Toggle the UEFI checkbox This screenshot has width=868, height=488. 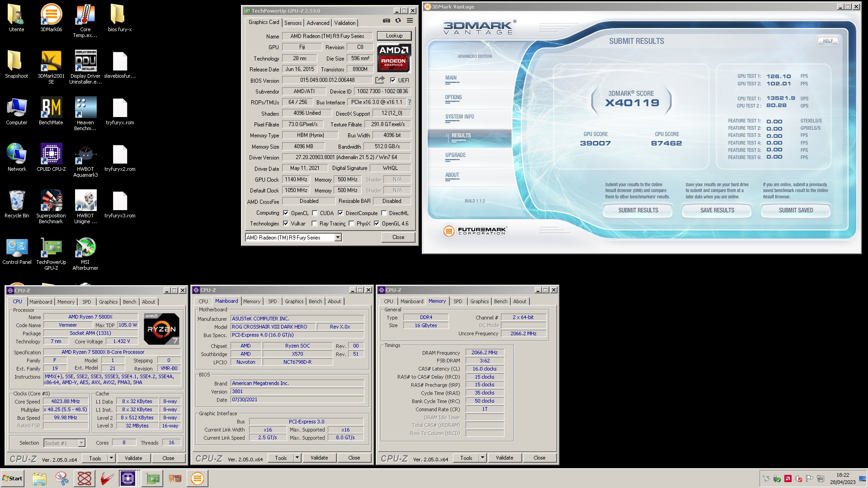(393, 80)
